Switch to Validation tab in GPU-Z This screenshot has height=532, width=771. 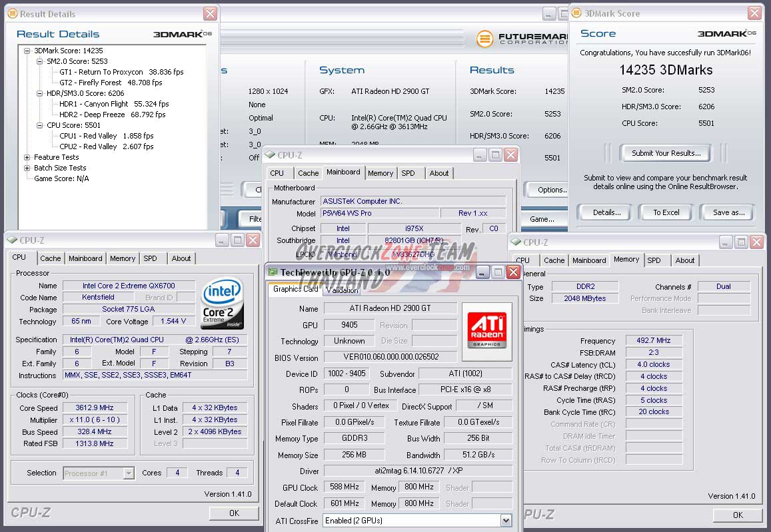click(x=343, y=290)
